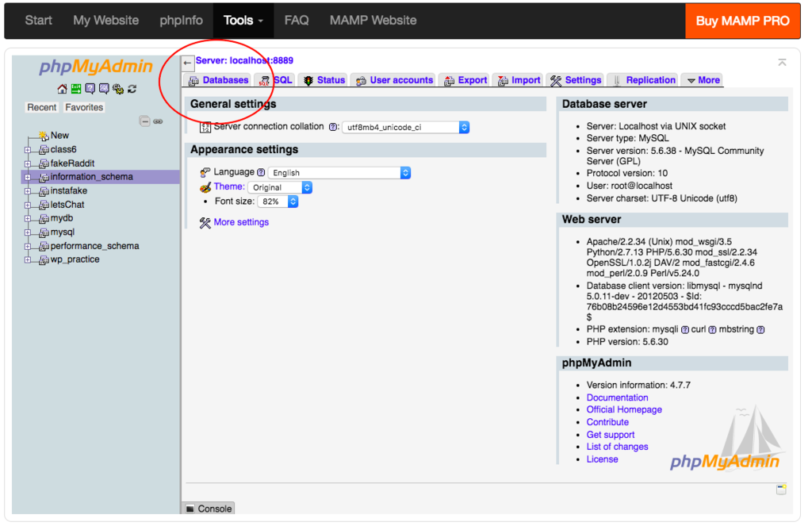Click the link-with-main-panel chain icon
Screen dimensions: 812x526
coord(158,121)
